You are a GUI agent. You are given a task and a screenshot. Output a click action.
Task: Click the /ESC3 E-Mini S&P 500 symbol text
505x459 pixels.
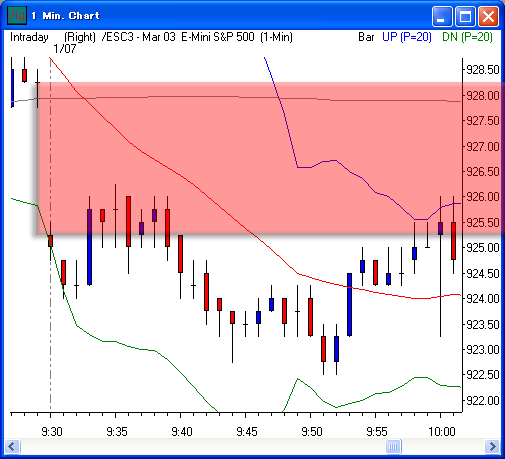(x=197, y=37)
